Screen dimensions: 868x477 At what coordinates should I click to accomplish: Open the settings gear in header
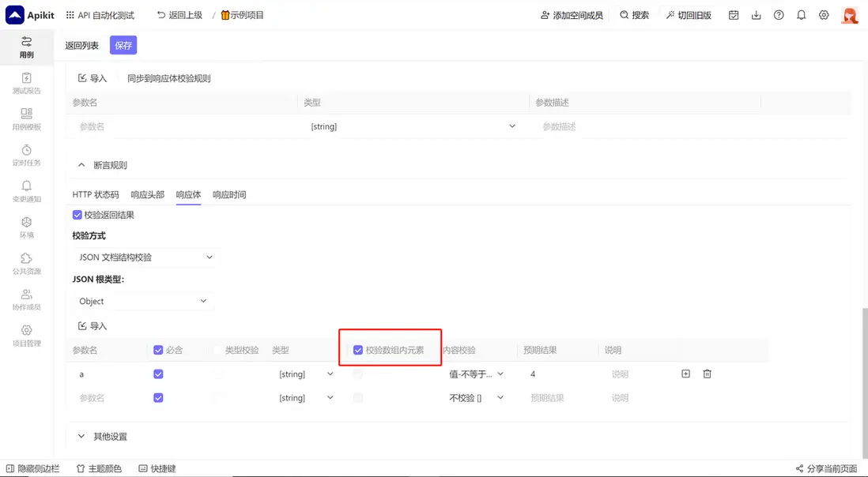pos(824,16)
